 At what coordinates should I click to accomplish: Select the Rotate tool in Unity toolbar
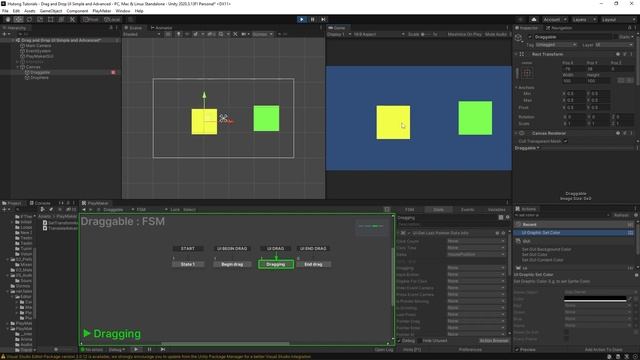(x=29, y=19)
